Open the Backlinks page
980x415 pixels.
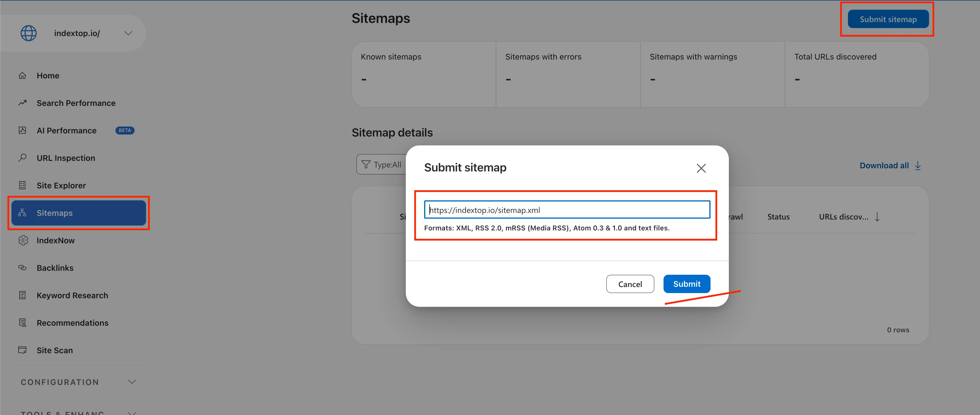[55, 268]
